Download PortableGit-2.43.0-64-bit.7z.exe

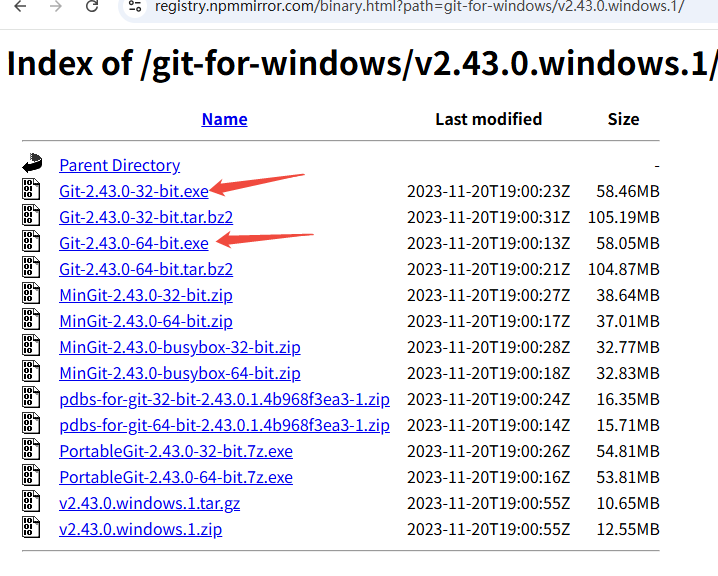tap(176, 478)
